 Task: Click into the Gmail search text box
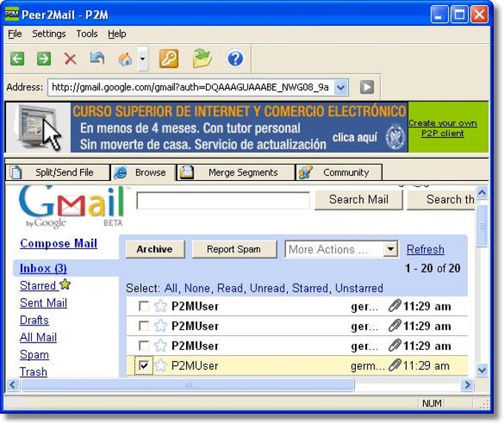click(223, 201)
